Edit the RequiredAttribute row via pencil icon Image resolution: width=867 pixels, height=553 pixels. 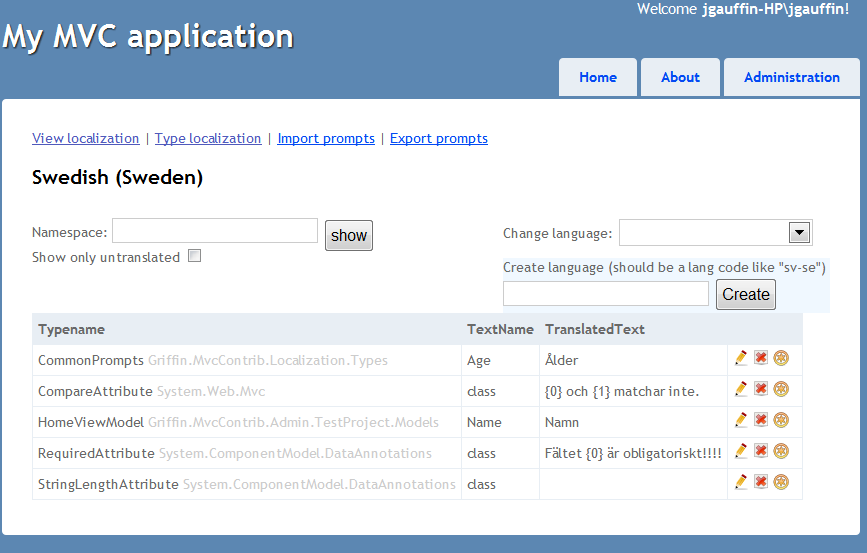(x=741, y=451)
